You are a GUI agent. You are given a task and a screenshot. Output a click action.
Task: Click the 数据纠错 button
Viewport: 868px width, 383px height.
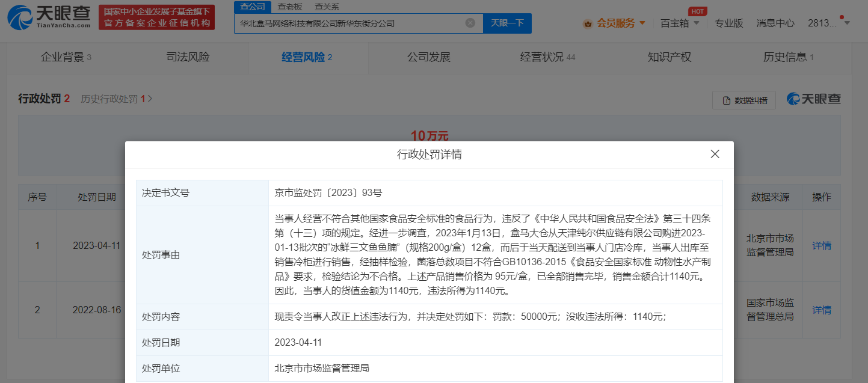[x=744, y=100]
